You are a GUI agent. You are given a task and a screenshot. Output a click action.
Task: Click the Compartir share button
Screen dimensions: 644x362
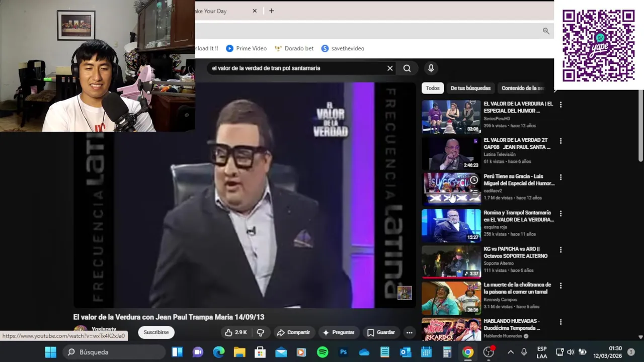click(x=293, y=332)
